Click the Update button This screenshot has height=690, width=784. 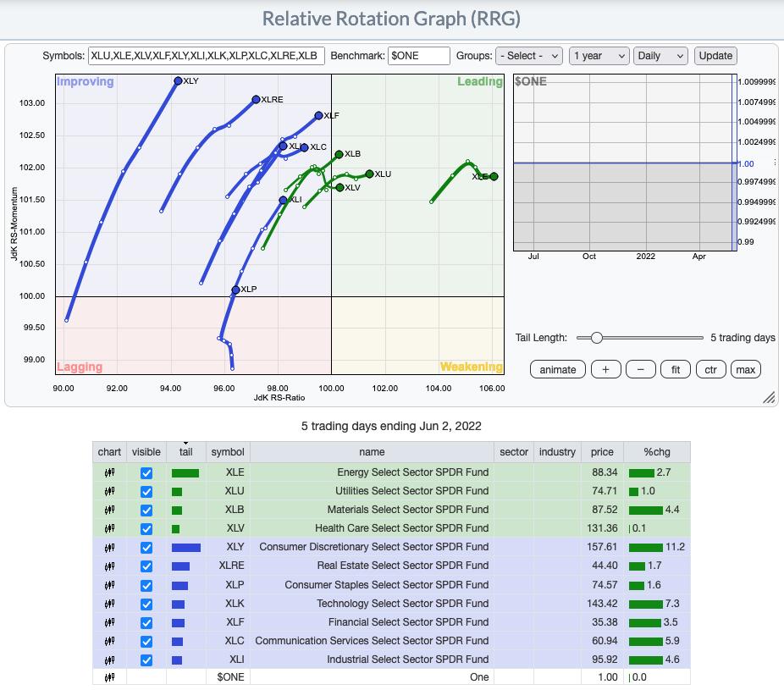click(715, 56)
